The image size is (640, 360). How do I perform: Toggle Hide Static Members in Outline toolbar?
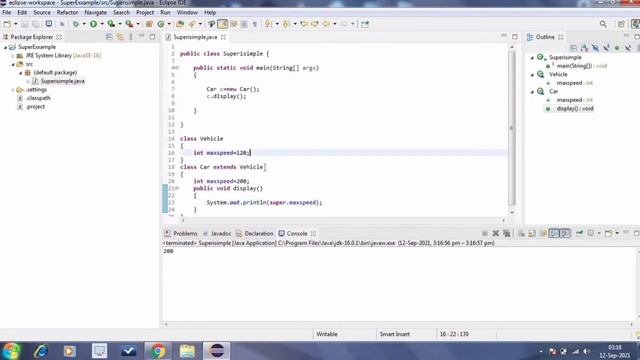607,48
